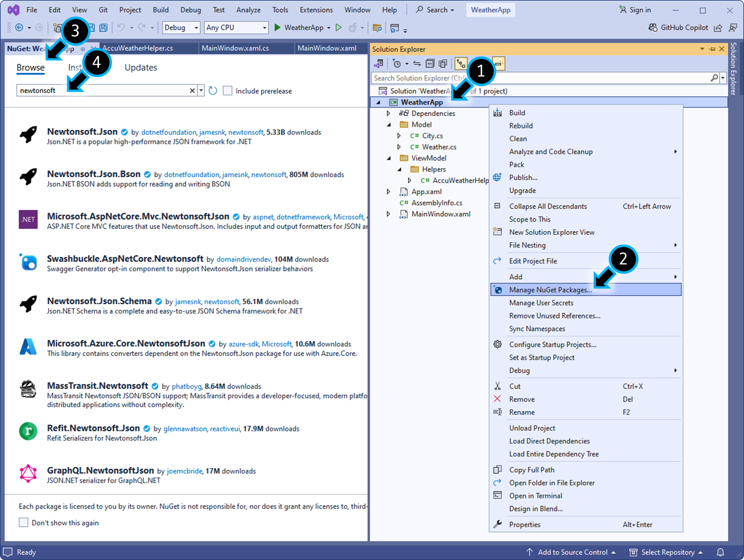Click the Hot Reload flame icon
744x560 pixels.
(x=353, y=28)
